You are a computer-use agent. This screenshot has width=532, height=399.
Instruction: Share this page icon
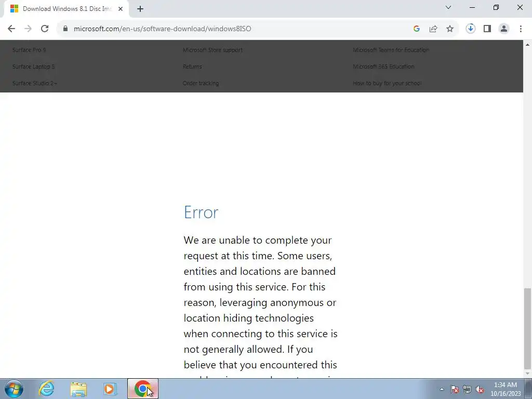click(x=433, y=29)
